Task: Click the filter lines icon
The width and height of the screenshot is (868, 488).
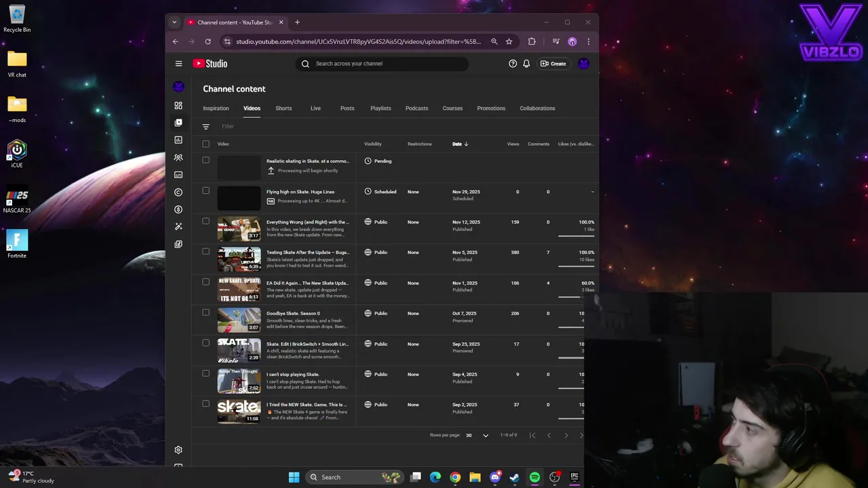Action: [206, 127]
